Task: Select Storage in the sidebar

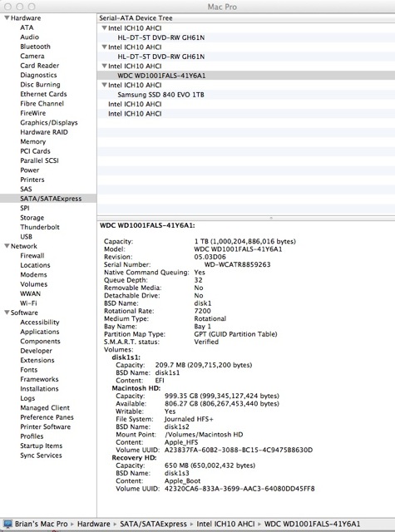Action: pyautogui.click(x=32, y=218)
